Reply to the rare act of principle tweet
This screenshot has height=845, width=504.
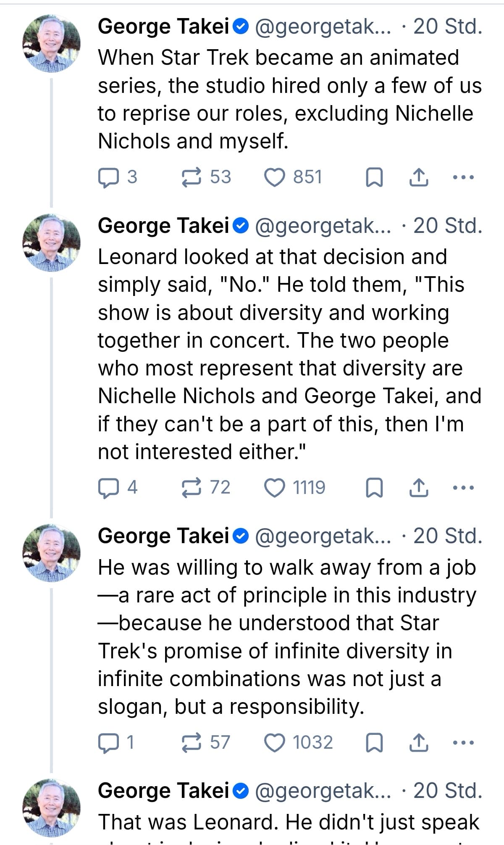pyautogui.click(x=108, y=742)
